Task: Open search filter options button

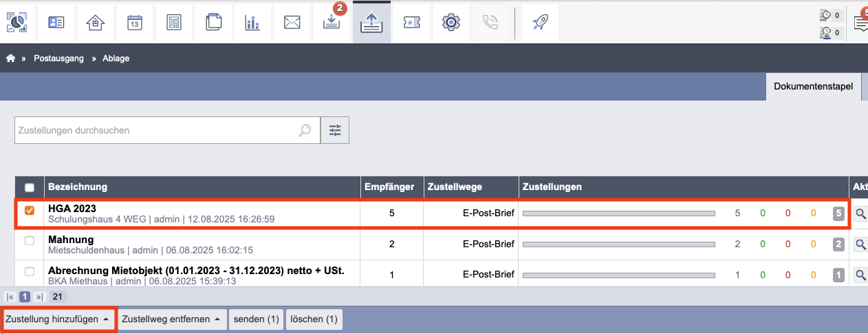Action: click(x=335, y=130)
